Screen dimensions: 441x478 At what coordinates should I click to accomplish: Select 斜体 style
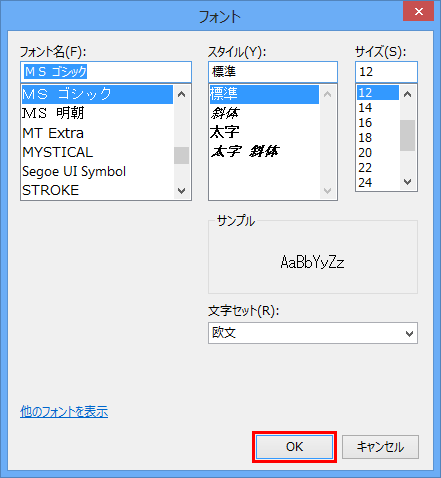tap(264, 113)
